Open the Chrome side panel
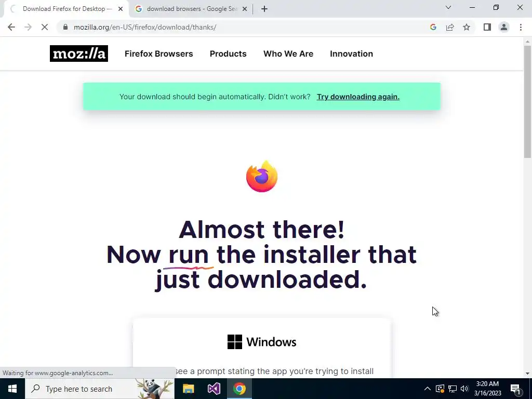This screenshot has width=532, height=399. pos(487,27)
